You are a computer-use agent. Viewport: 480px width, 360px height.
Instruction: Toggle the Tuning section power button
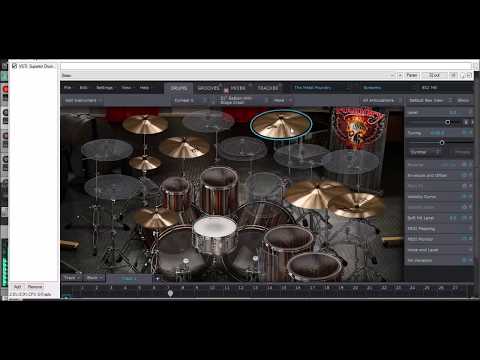464,133
